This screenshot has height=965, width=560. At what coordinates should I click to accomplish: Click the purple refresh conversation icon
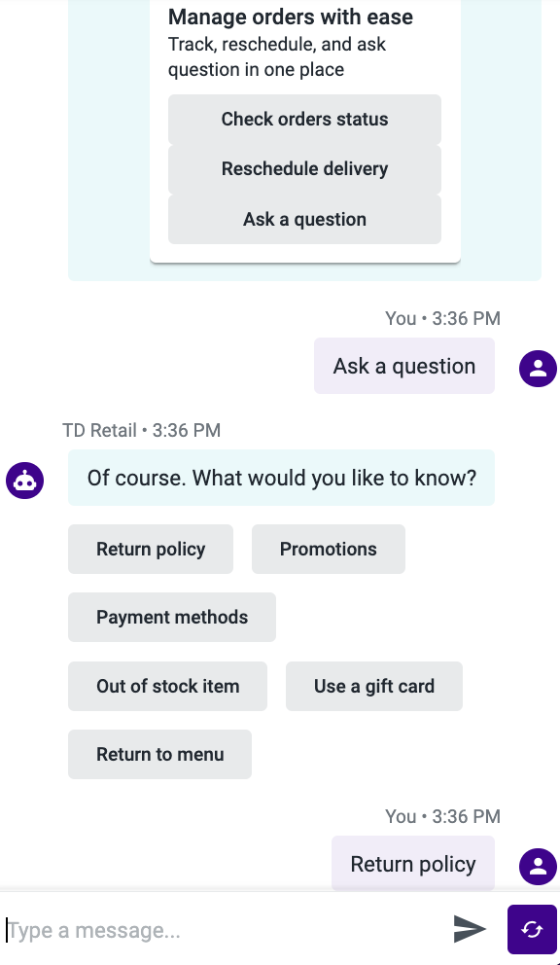tap(532, 929)
